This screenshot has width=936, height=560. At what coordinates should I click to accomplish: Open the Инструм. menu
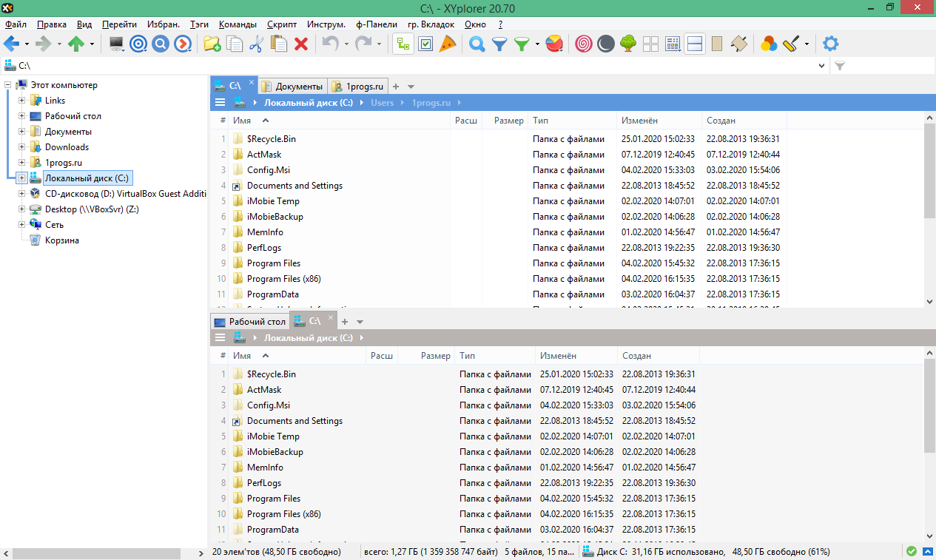326,24
